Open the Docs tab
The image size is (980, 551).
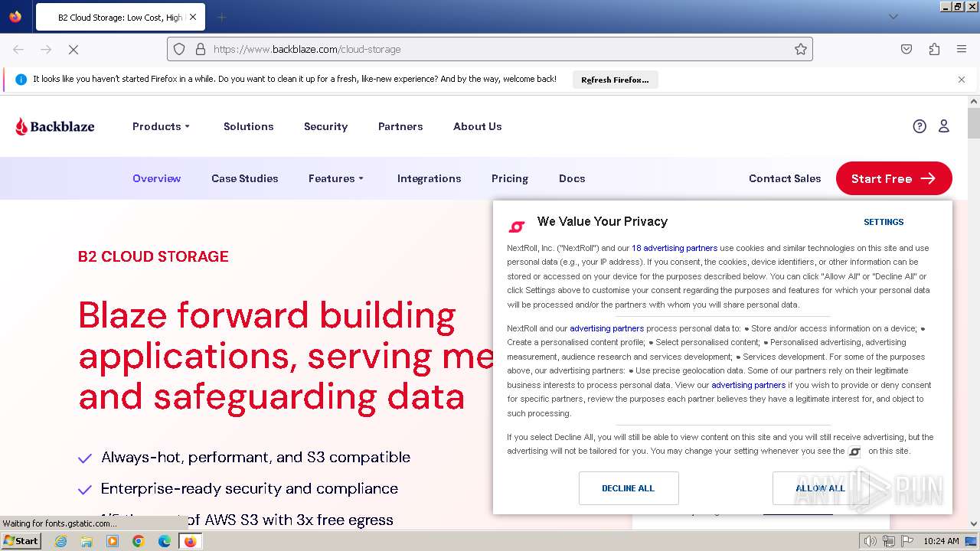click(572, 178)
